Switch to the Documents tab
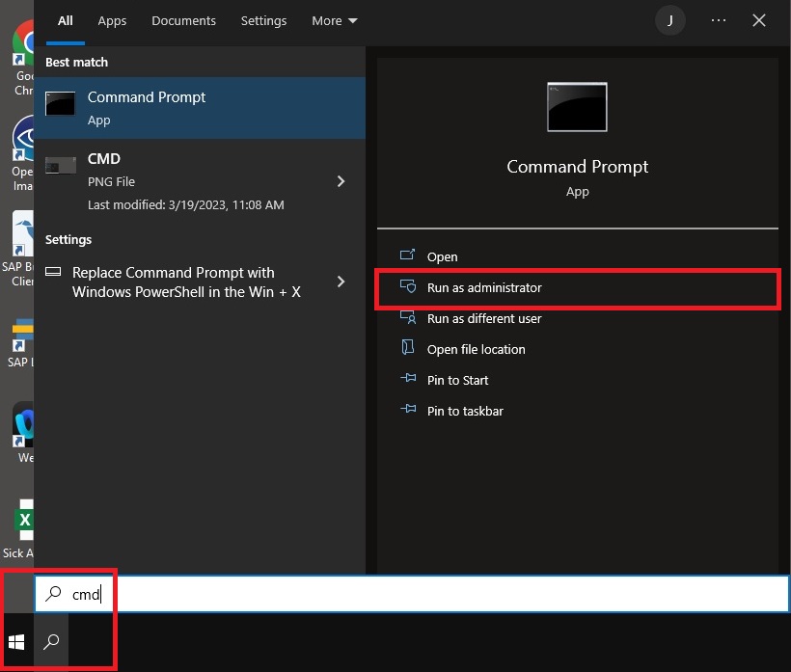Screen dimensions: 791x672 click(183, 20)
